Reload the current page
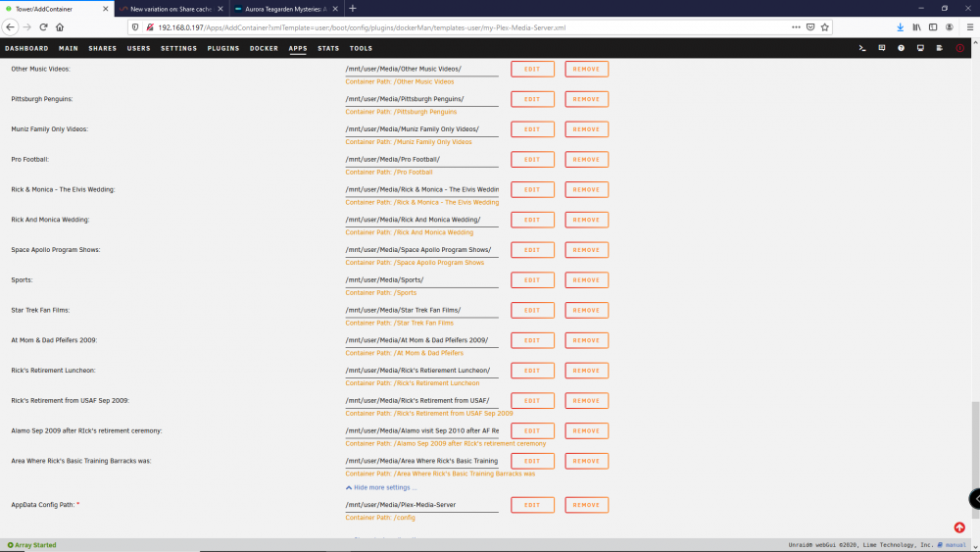The image size is (980, 552). [x=43, y=26]
